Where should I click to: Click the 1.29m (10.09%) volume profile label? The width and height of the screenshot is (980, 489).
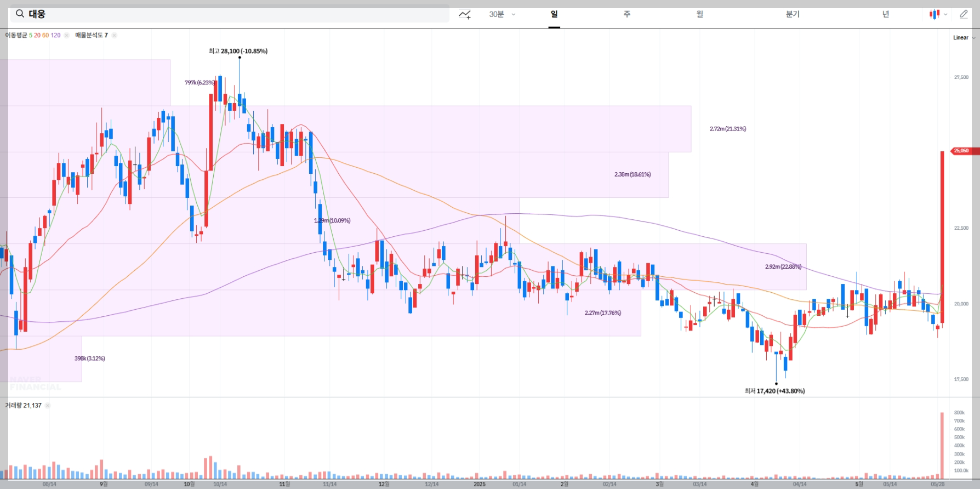332,220
